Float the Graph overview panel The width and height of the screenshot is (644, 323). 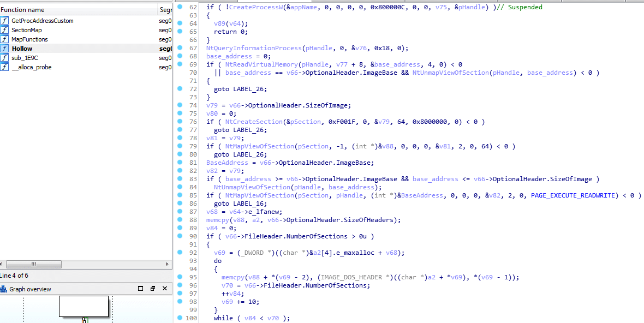click(x=153, y=289)
